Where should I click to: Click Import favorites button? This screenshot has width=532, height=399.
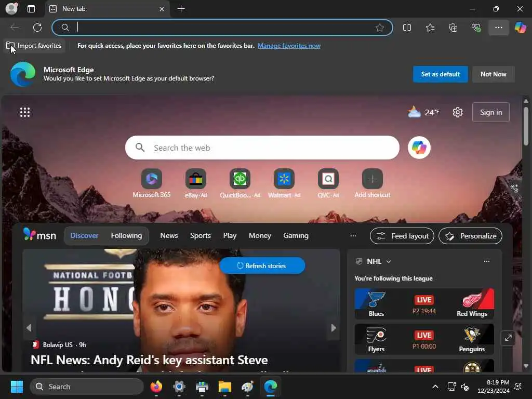click(34, 46)
